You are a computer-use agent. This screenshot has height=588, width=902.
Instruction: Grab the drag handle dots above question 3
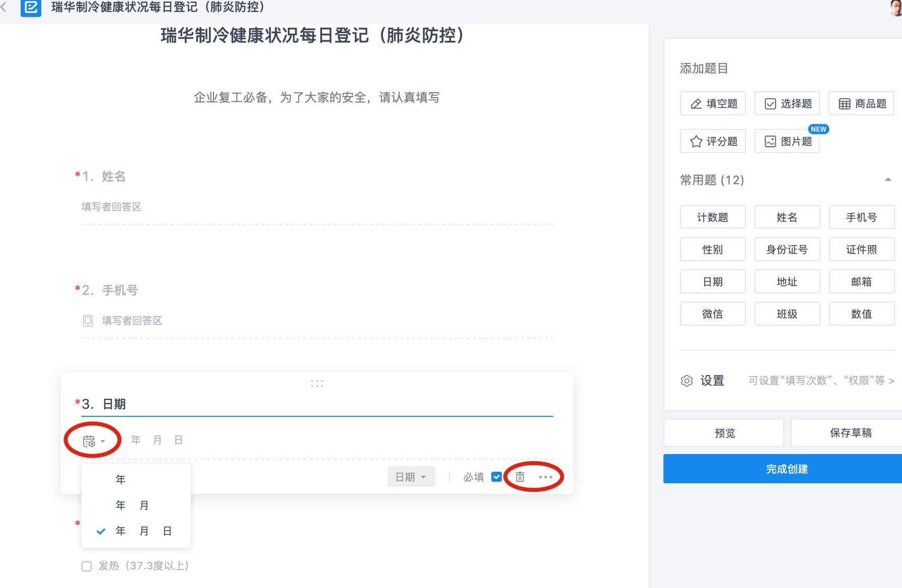[317, 384]
